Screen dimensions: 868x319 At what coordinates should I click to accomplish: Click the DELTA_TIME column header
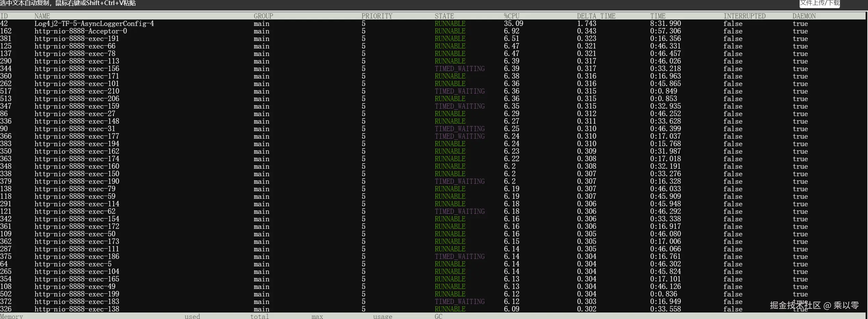(x=596, y=16)
